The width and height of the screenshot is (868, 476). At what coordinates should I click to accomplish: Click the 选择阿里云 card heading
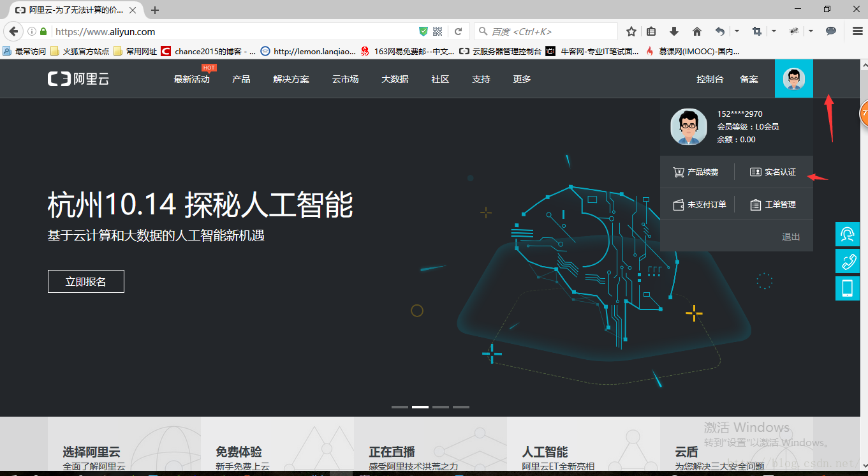point(91,452)
